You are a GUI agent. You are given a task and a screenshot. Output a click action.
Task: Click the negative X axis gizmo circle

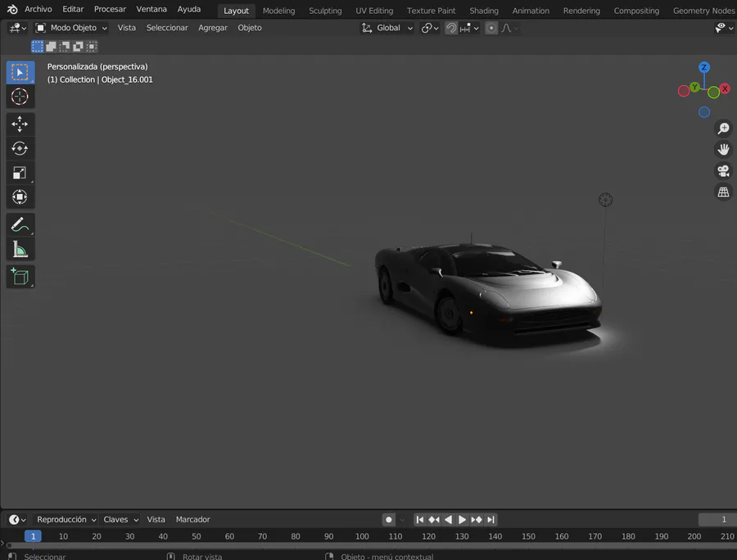[x=684, y=91]
